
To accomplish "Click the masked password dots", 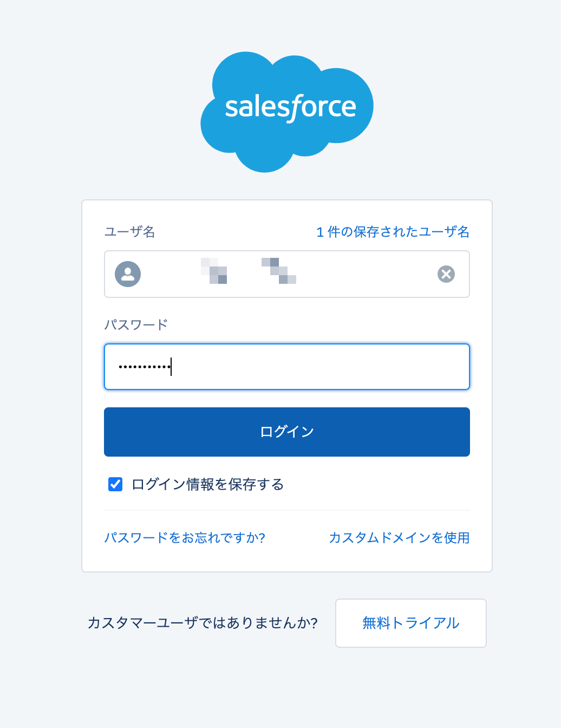I will click(x=143, y=367).
